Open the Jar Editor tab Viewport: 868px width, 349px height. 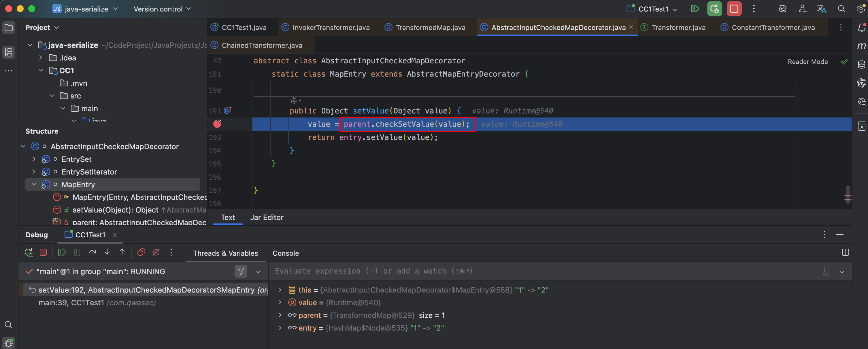[267, 217]
